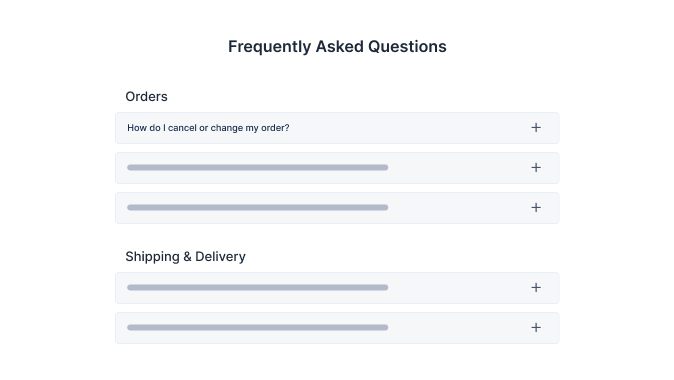
Task: Open the last accordion item in the Orders section
Action: coord(337,208)
